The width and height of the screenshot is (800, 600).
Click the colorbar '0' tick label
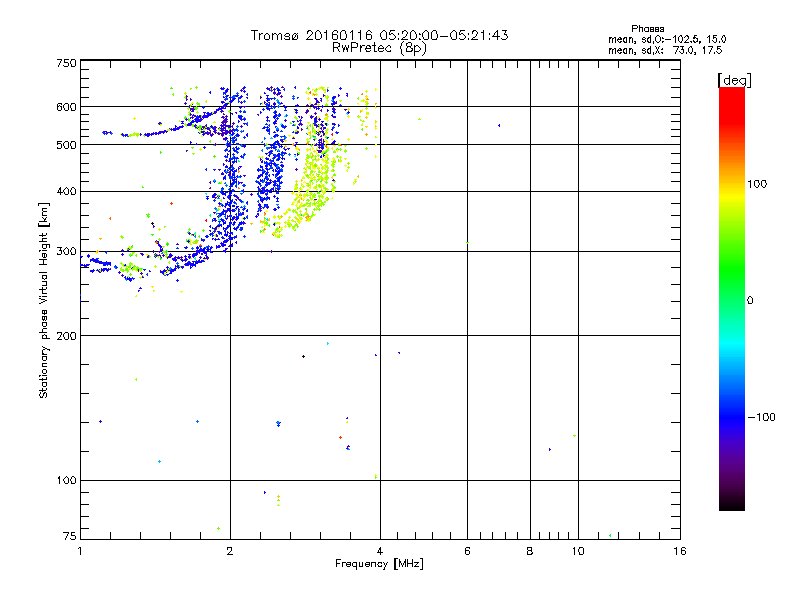tap(749, 301)
